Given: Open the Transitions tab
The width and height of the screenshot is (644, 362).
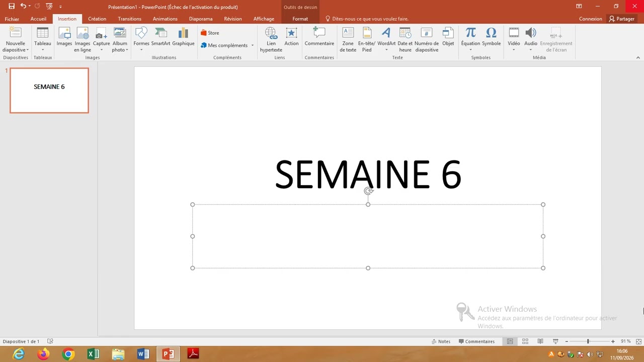Looking at the screenshot, I should 129,19.
